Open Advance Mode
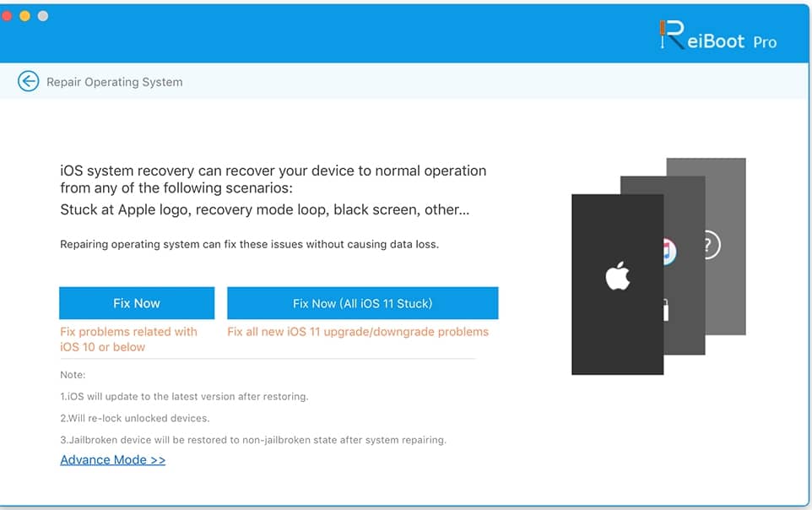Viewport: 812px width, 510px height. click(x=112, y=458)
